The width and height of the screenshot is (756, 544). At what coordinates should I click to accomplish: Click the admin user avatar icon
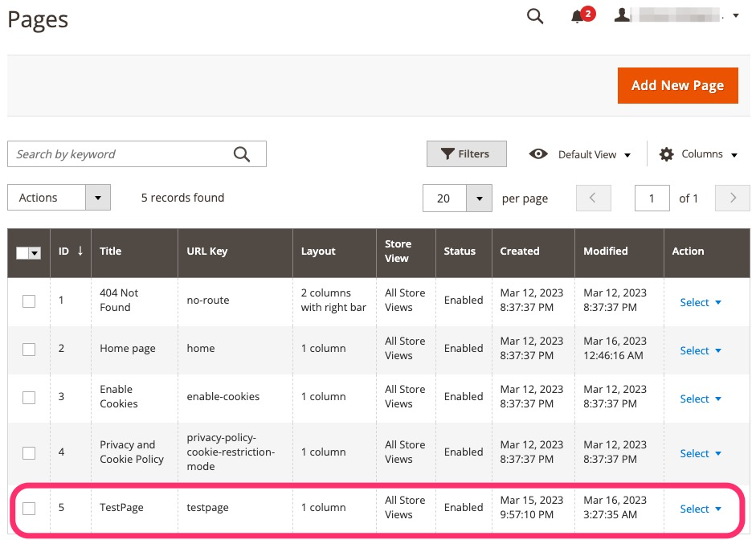click(624, 14)
